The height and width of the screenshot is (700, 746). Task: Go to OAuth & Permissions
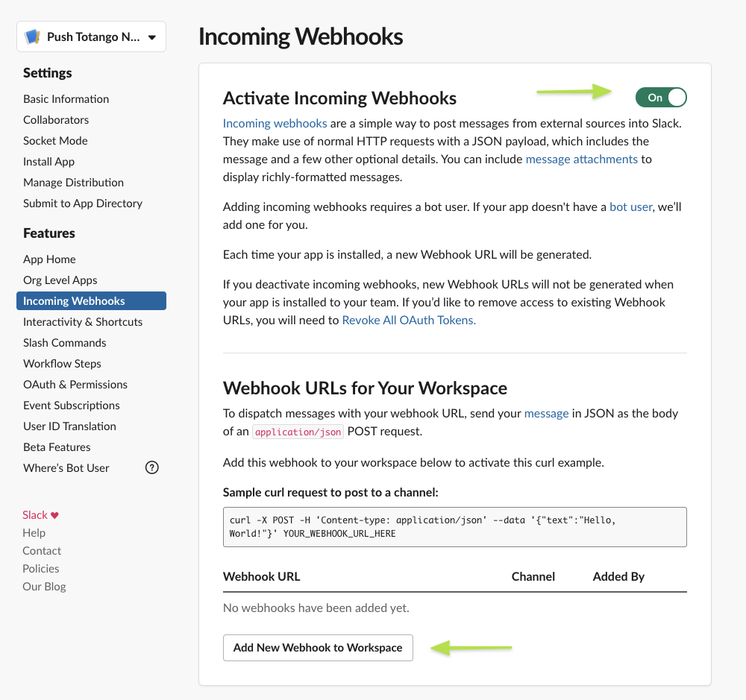point(75,384)
